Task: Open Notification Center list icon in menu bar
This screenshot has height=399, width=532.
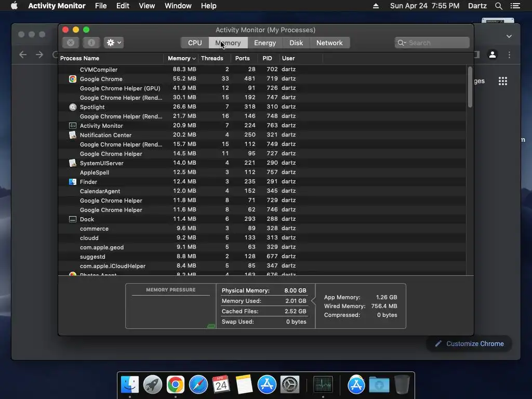Action: pos(515,6)
